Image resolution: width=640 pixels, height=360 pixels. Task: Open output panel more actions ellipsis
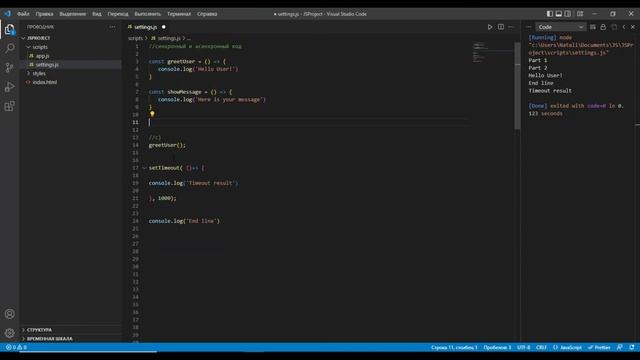pos(529,27)
